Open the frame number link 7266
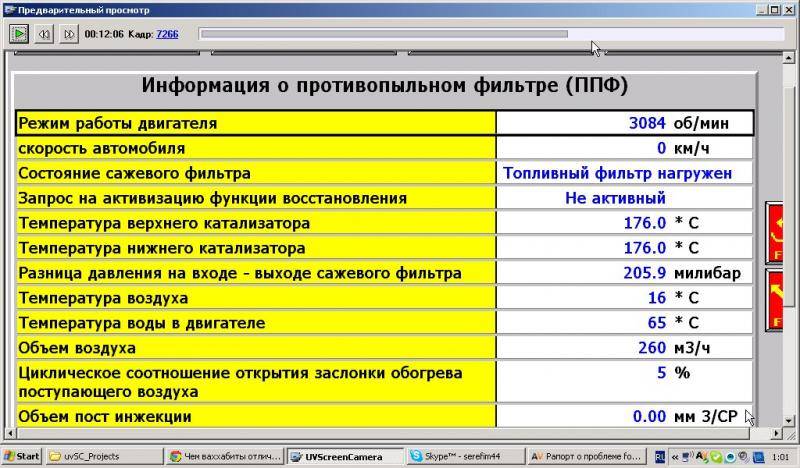This screenshot has width=800, height=468. coord(167,34)
